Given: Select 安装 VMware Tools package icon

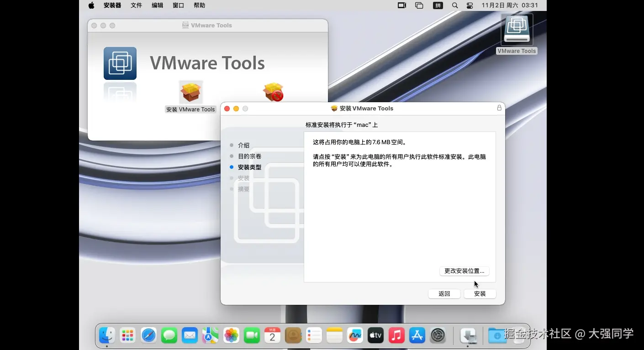Looking at the screenshot, I should [191, 92].
